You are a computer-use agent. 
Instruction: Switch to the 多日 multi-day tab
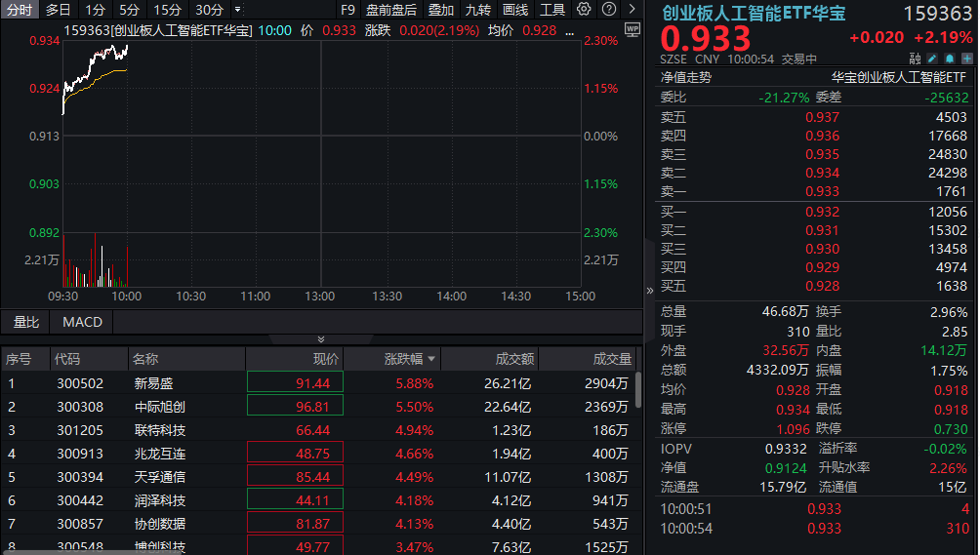coord(59,10)
